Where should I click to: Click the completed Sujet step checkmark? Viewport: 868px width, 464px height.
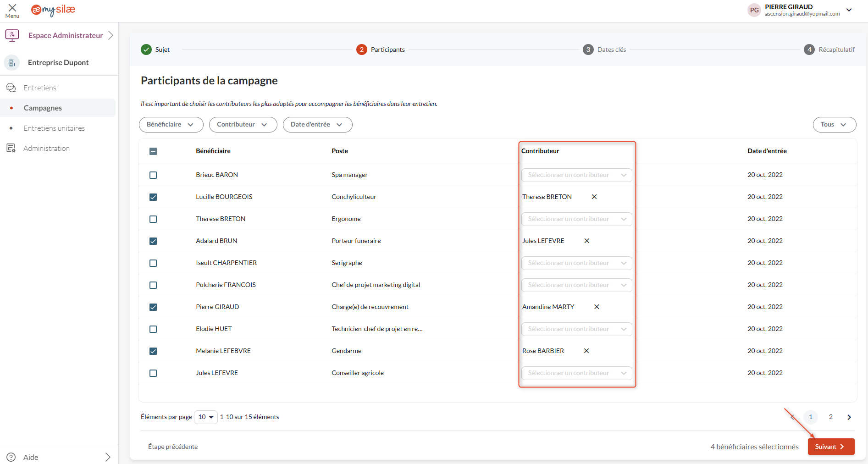tap(146, 50)
